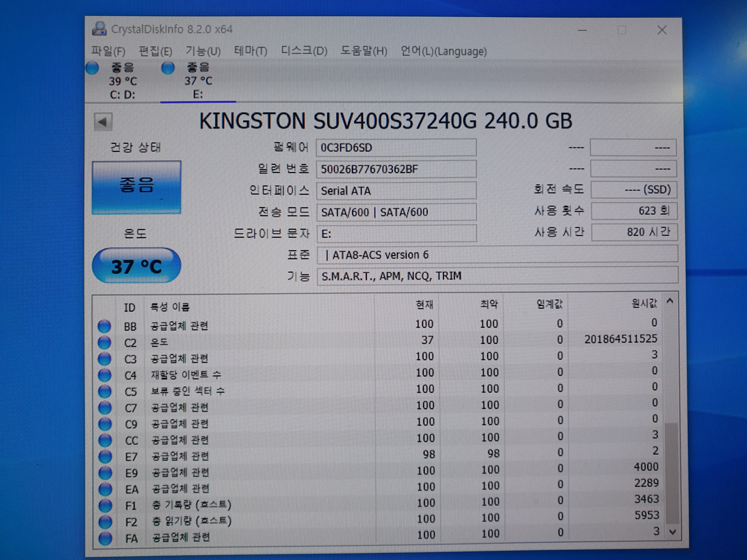Click the status orb on row F1
747x560 pixels.
coord(105,506)
